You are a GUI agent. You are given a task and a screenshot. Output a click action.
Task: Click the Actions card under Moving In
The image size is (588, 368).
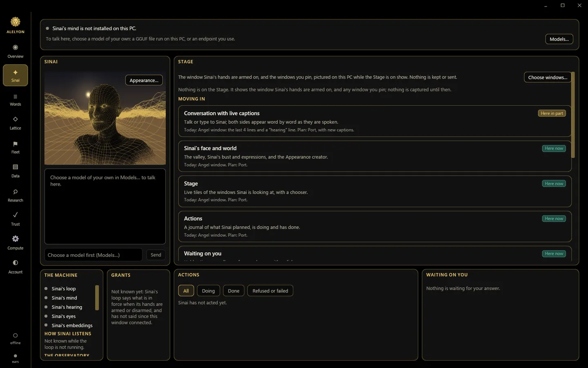[374, 227]
